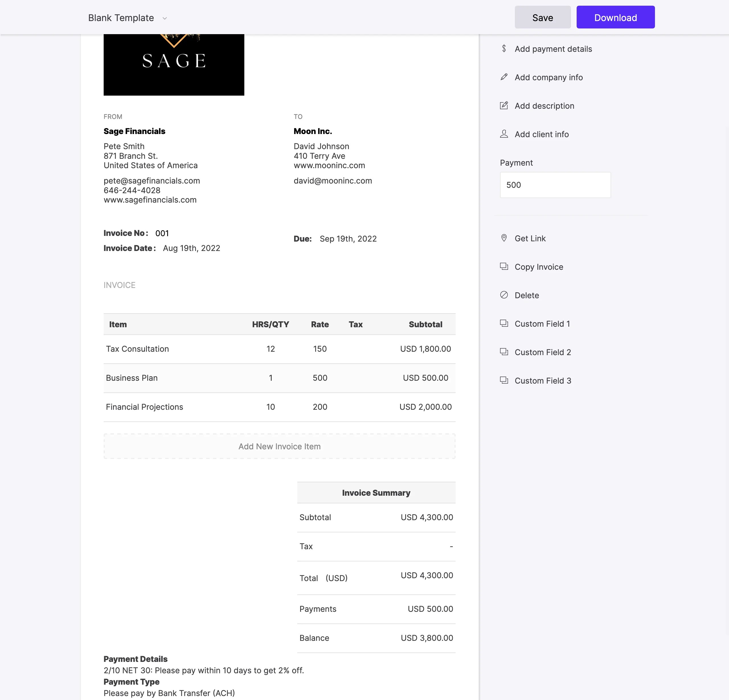Click Add New Invoice Item
This screenshot has height=700, width=729.
click(279, 446)
